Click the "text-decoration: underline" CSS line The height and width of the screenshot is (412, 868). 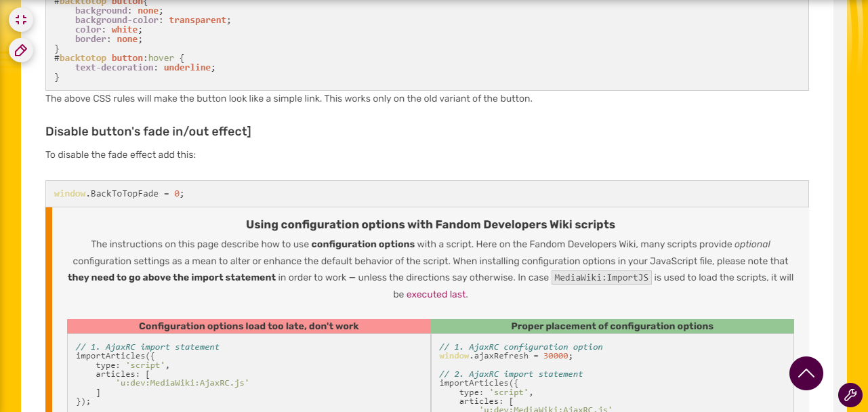(x=144, y=68)
